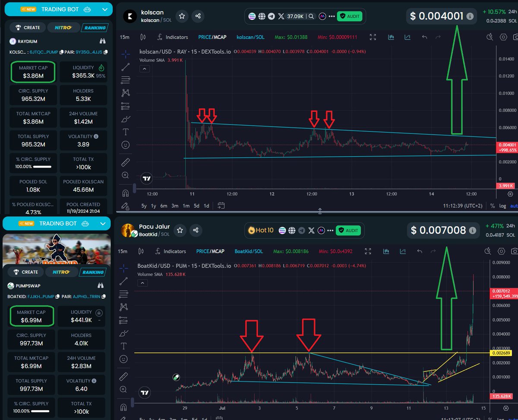518x420 pixels.
Task: Activate the zoom-in tool on kolscan chart
Action: (x=126, y=175)
